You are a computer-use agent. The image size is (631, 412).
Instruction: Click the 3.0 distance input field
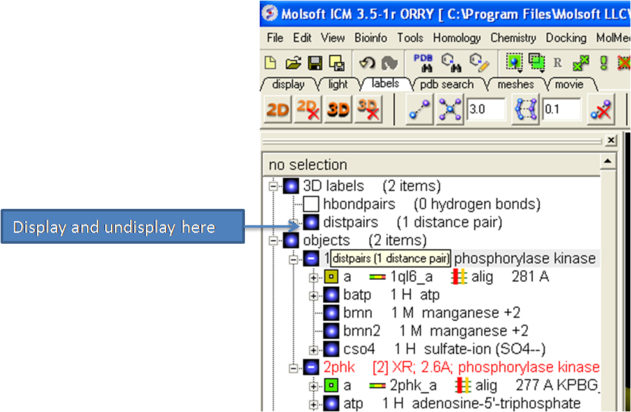point(485,109)
